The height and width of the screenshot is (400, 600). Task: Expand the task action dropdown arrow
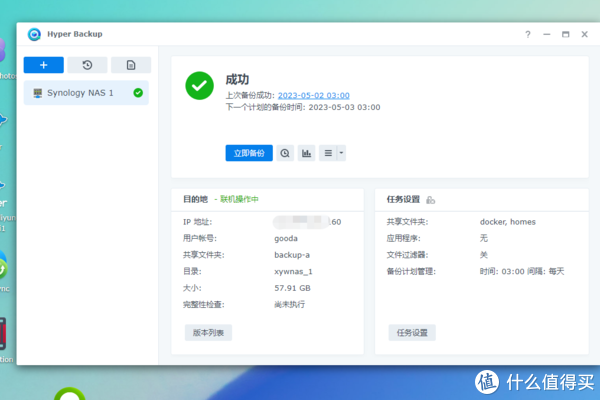tap(341, 153)
